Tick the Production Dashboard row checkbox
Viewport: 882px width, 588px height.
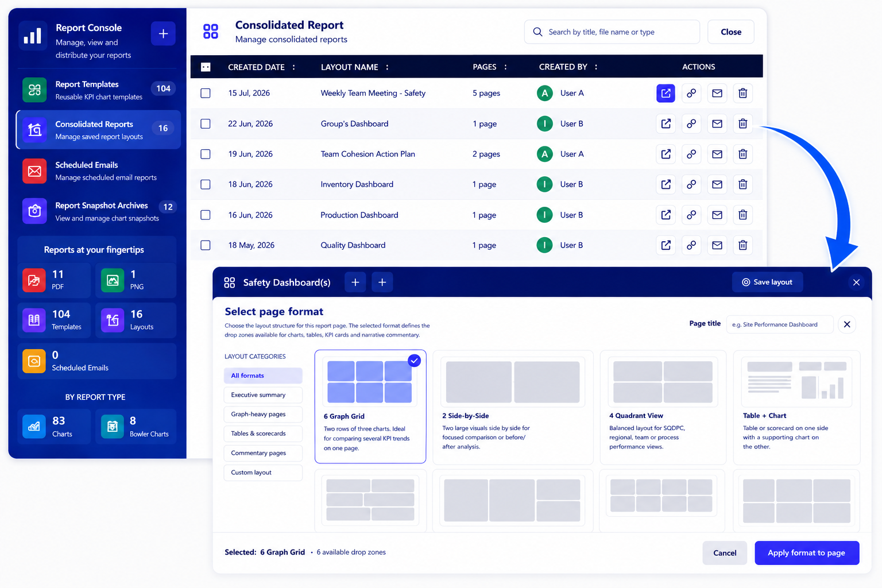pyautogui.click(x=206, y=215)
